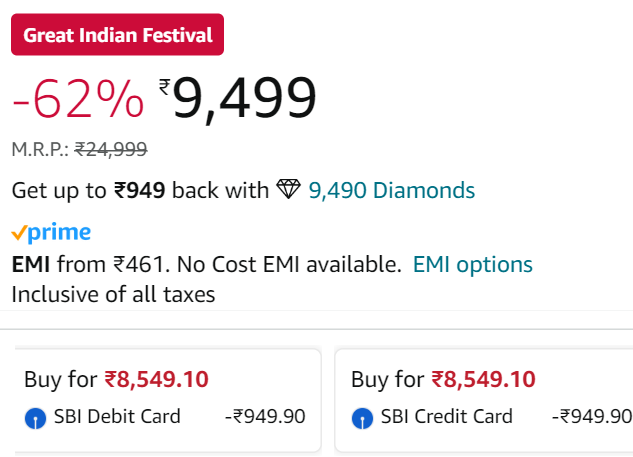Click the diamond icon beside 9,490 Diamonds
Image resolution: width=633 pixels, height=457 pixels.
288,189
